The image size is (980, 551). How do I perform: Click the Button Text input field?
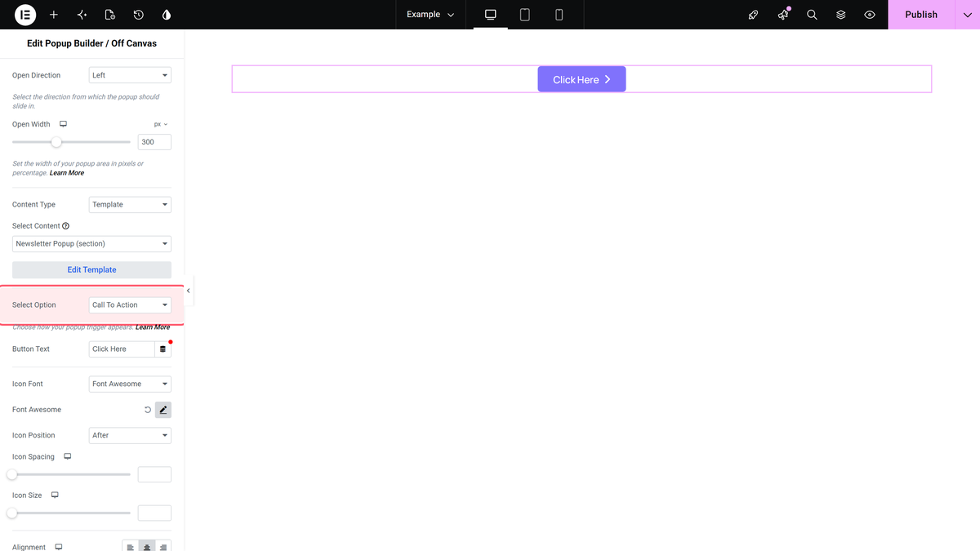121,349
